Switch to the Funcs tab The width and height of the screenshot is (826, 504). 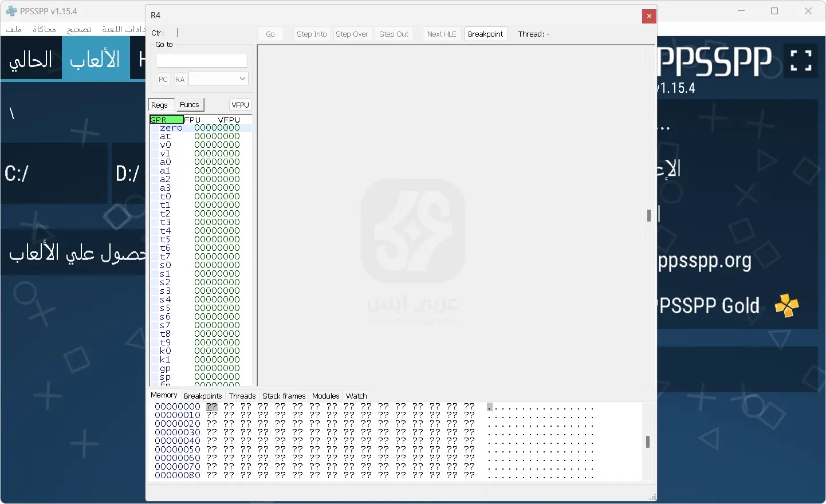[x=189, y=105]
